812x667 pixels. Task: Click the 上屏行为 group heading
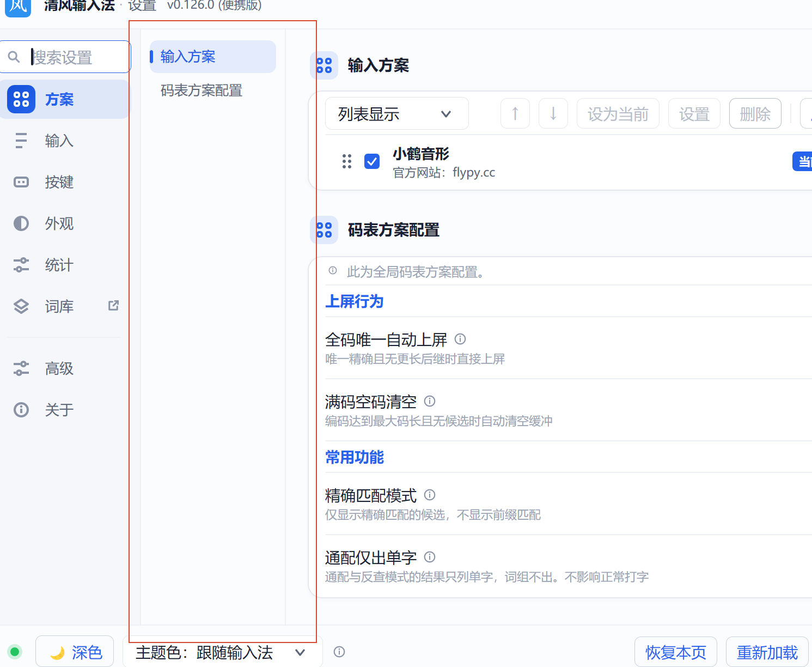pos(355,301)
